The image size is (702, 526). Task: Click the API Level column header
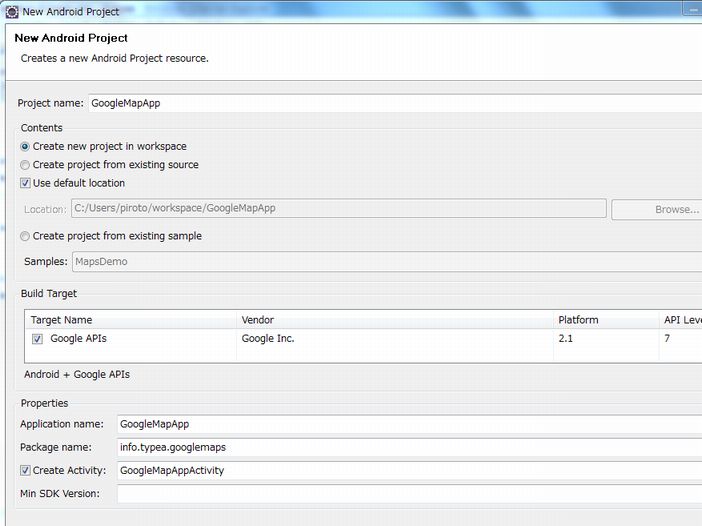click(x=682, y=320)
